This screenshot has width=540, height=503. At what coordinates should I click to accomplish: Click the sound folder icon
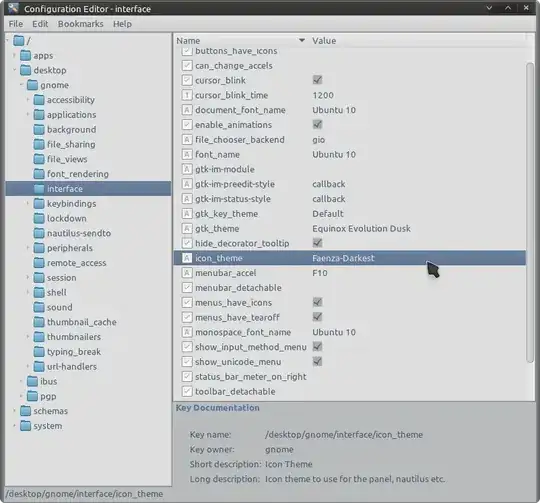[39, 307]
